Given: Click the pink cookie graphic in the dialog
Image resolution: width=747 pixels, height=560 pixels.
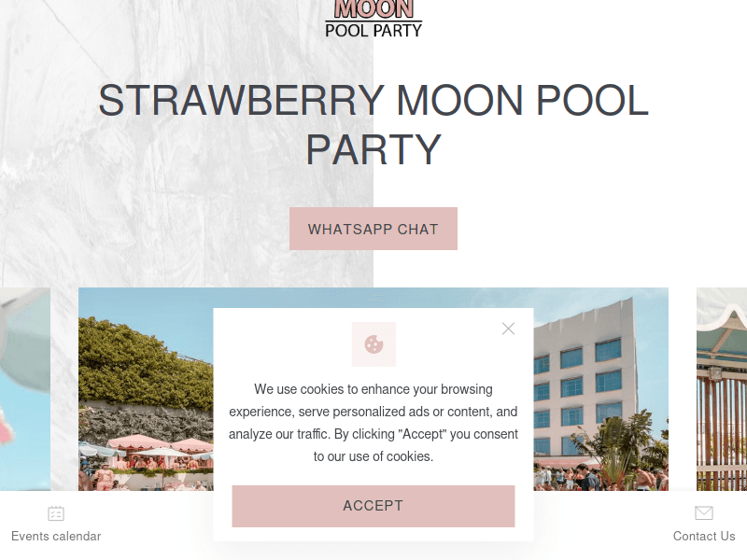Looking at the screenshot, I should click(x=373, y=344).
